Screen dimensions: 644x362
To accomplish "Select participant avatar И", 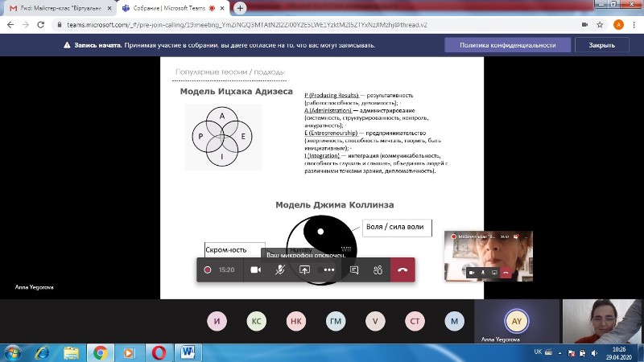I will (217, 321).
